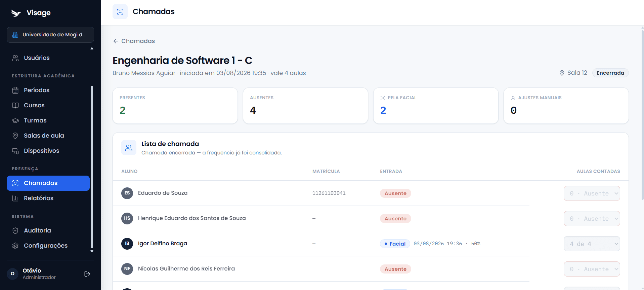Click the gear icon for Configurações

click(x=15, y=246)
